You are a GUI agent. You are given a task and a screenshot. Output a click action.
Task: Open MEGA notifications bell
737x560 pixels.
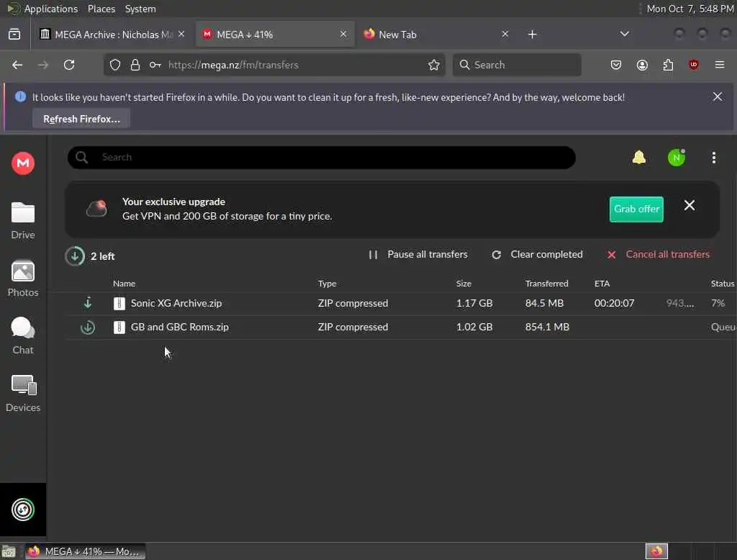[x=639, y=158]
